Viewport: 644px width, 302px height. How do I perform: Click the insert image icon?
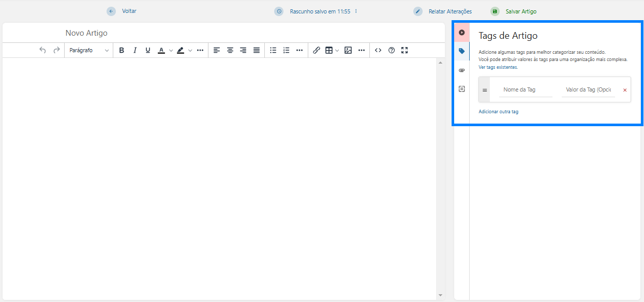348,50
